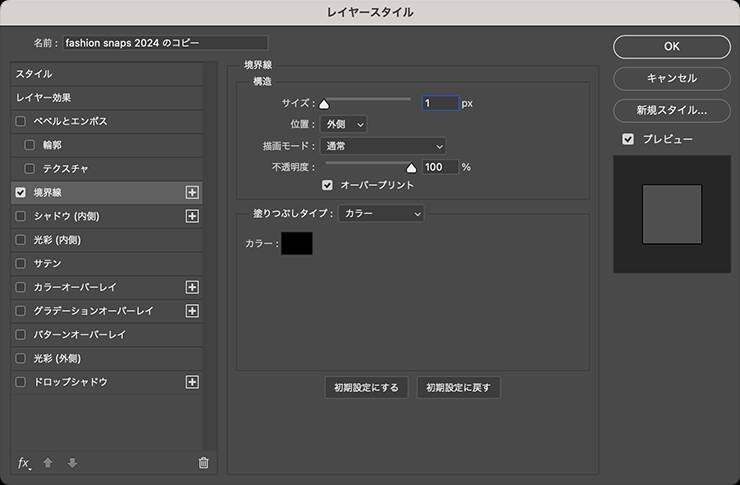The width and height of the screenshot is (740, 485).
Task: Click the trash icon to delete effect
Action: point(204,463)
